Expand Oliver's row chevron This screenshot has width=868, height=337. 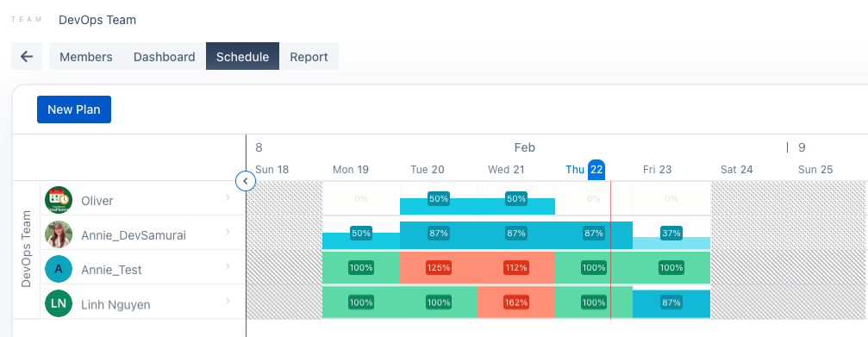(228, 198)
